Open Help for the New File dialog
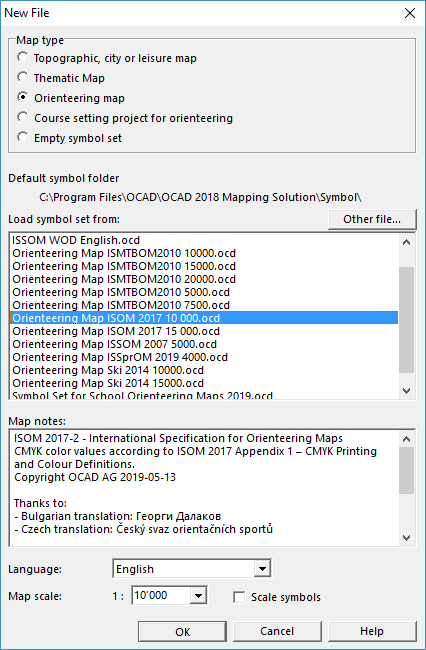This screenshot has height=650, width=426. coord(372,631)
